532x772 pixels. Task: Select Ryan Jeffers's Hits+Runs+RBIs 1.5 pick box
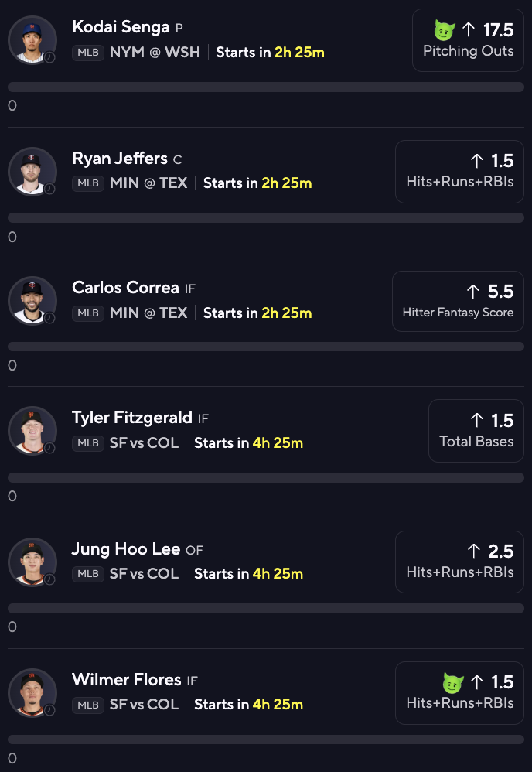459,171
